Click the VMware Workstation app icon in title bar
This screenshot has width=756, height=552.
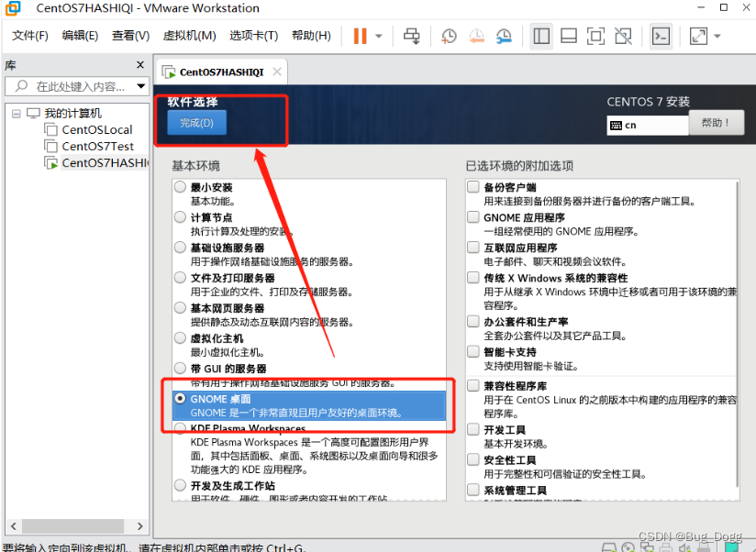tap(13, 8)
